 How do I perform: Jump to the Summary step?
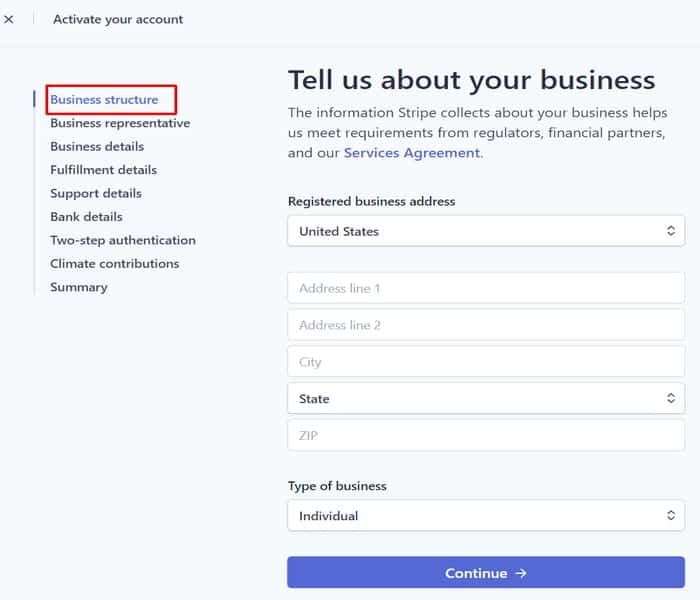[x=79, y=287]
